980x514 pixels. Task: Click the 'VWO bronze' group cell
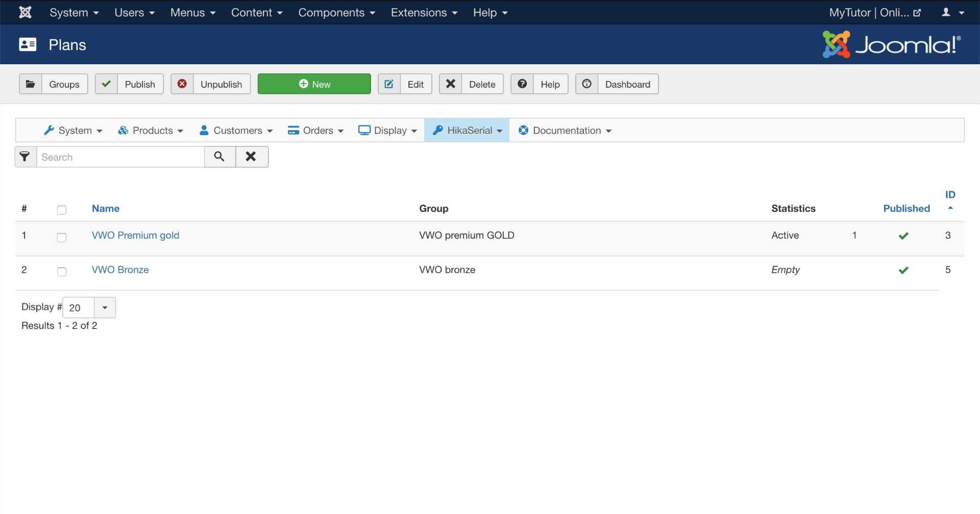(447, 270)
